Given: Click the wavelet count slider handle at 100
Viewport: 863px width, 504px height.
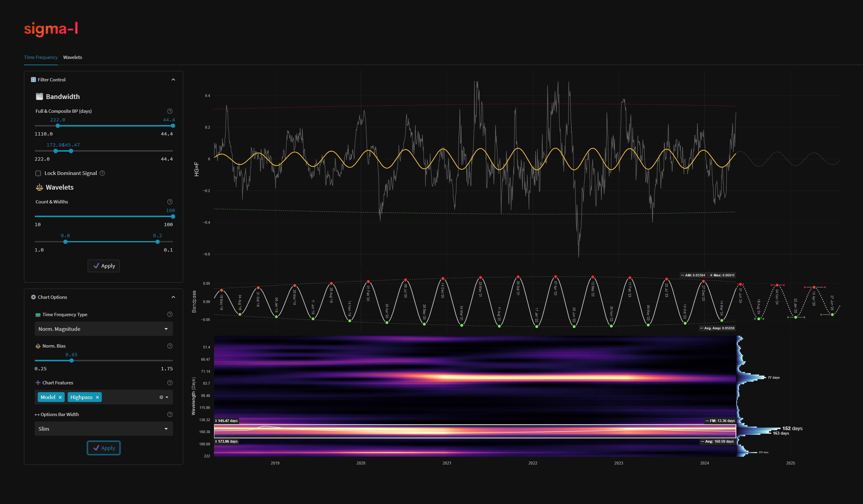Looking at the screenshot, I should point(173,217).
